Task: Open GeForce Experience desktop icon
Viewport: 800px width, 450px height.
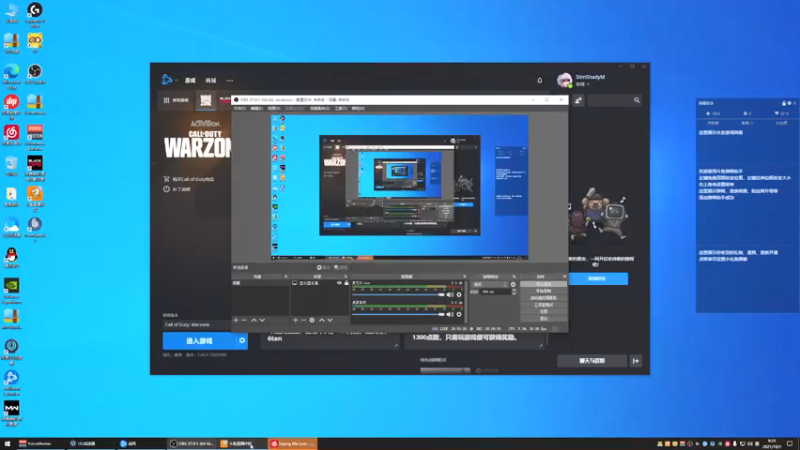Action: (x=11, y=291)
